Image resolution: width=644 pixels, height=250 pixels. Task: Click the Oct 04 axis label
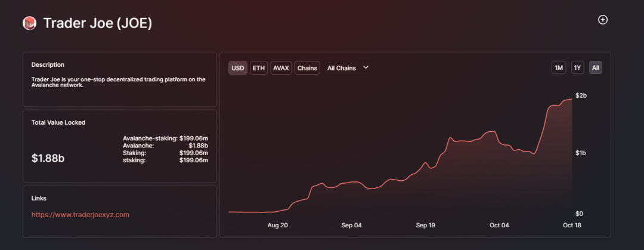click(500, 226)
